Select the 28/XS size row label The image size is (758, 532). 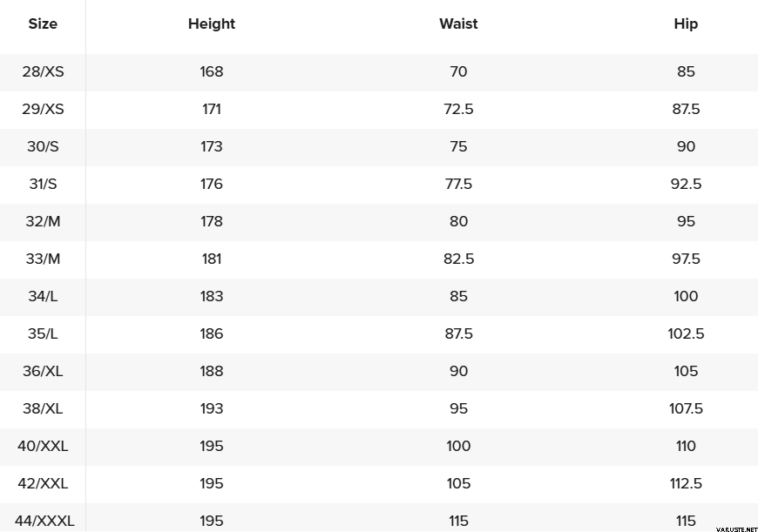(43, 71)
